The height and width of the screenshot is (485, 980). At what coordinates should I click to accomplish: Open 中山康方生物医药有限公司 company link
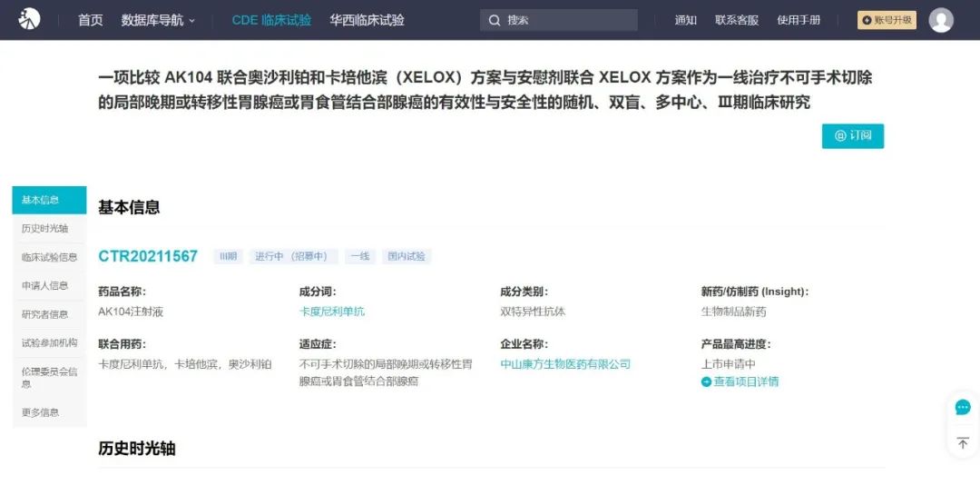tap(565, 364)
